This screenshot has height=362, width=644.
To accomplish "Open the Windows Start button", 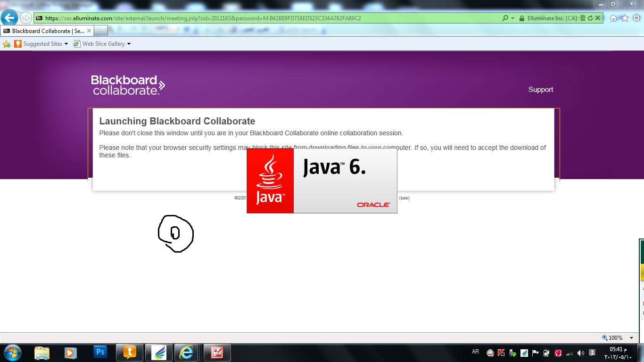I will pos(12,352).
